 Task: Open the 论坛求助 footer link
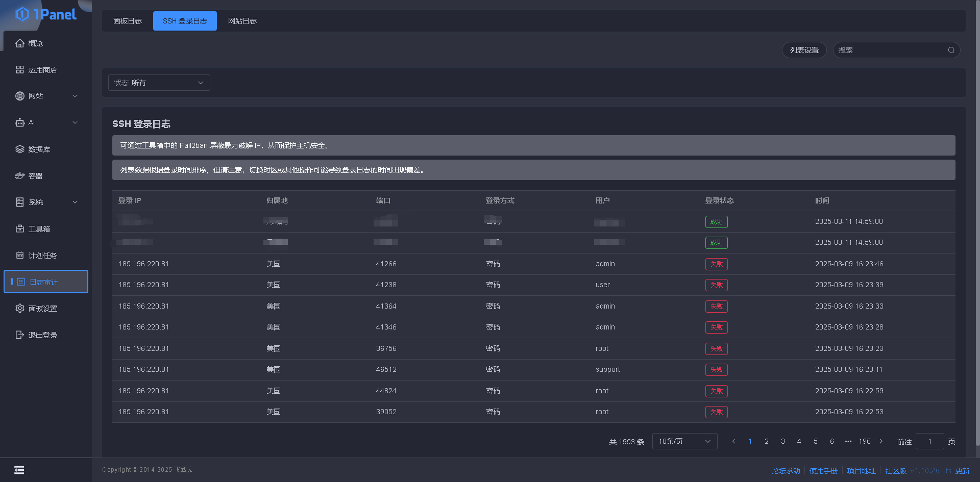point(786,471)
